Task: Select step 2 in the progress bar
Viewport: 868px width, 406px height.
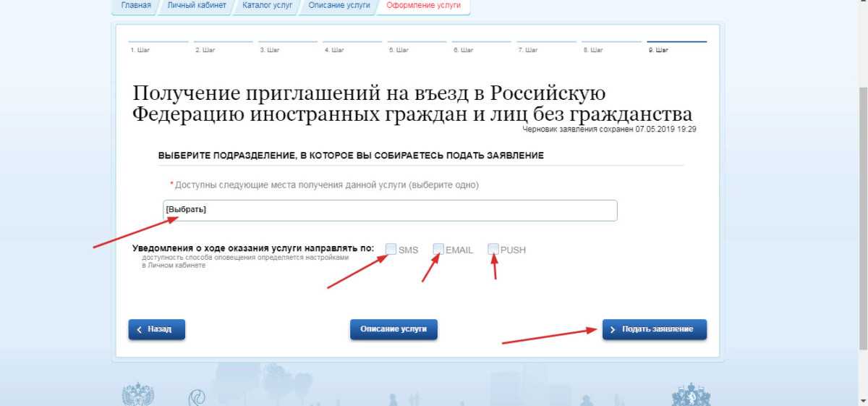Action: click(205, 50)
